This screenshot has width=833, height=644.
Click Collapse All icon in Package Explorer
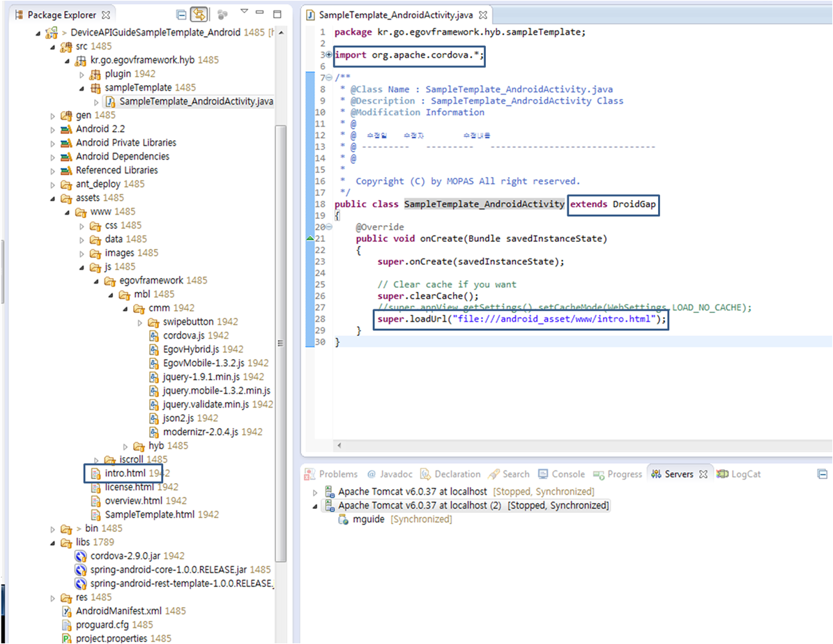pos(181,14)
